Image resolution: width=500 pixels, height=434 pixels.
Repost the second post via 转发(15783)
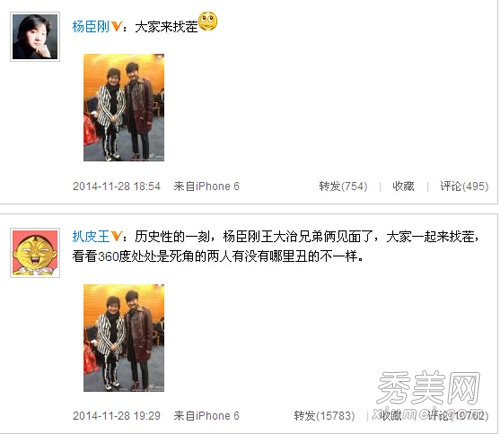324,416
